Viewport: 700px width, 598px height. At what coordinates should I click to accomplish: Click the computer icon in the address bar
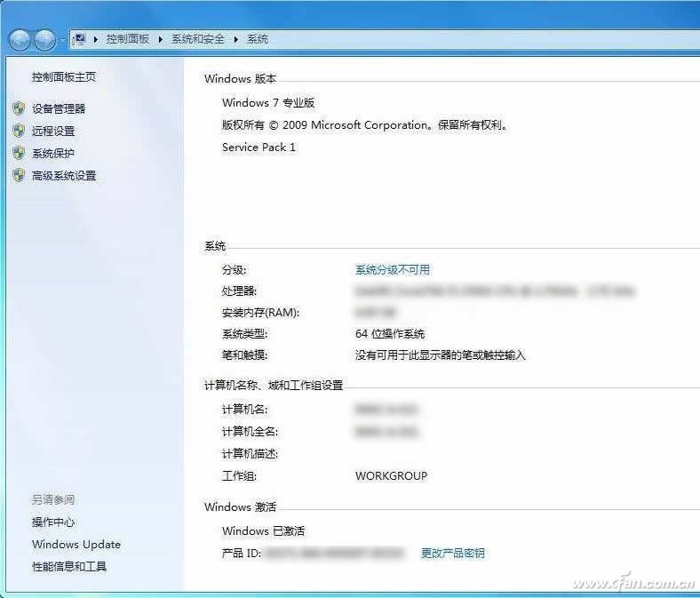79,39
